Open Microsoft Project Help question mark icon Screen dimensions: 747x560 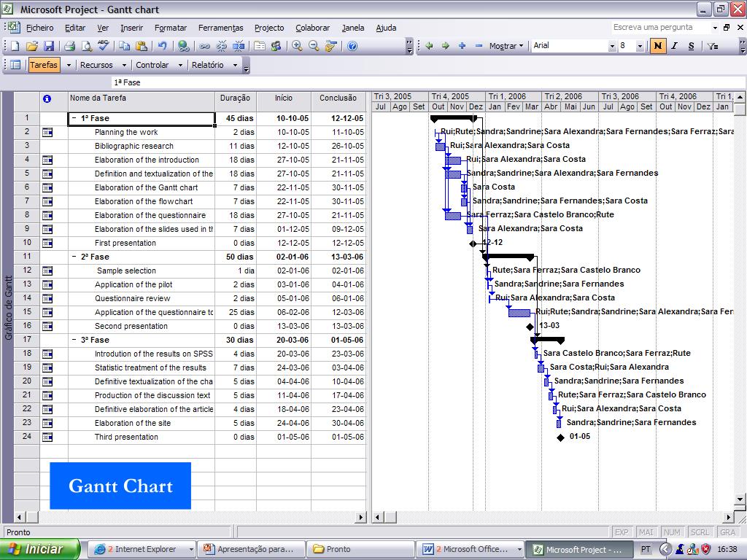pos(352,46)
